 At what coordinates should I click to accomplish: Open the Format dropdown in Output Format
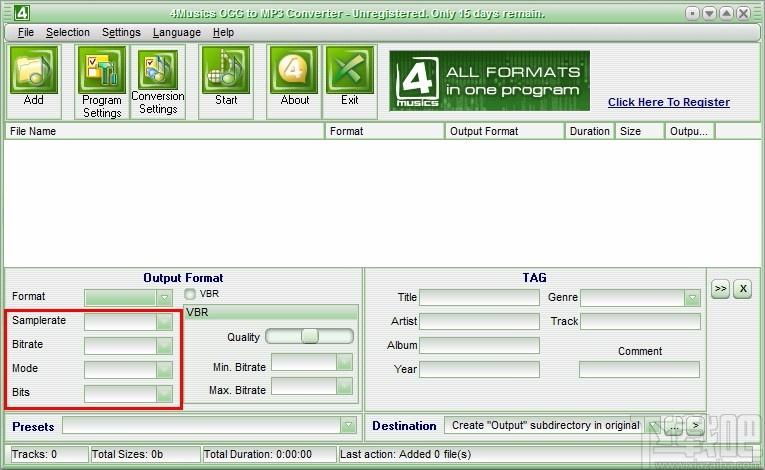coord(164,298)
